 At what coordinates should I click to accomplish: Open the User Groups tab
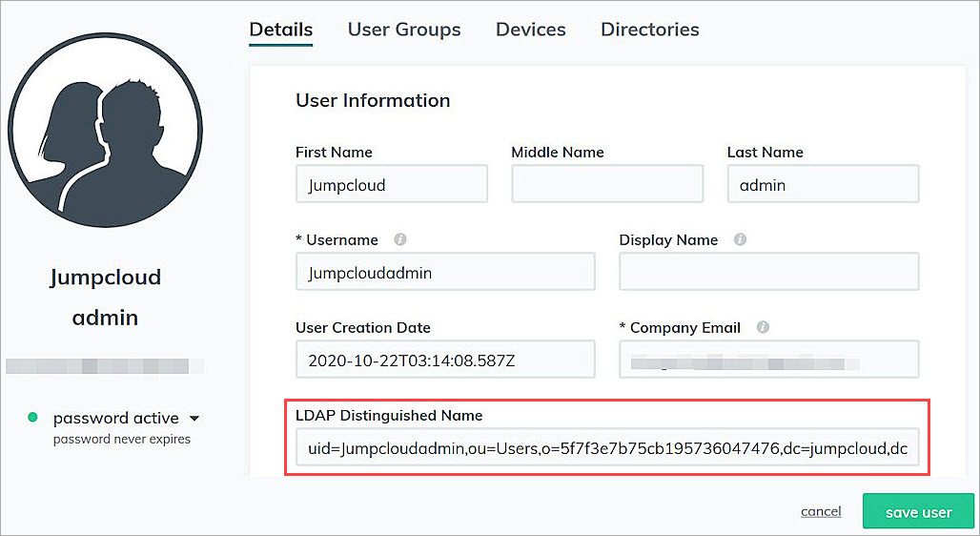pos(404,30)
